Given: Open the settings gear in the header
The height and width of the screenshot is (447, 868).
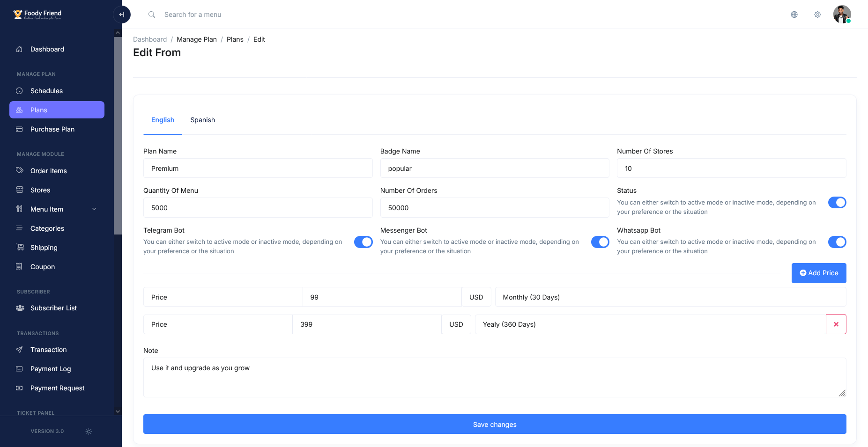Looking at the screenshot, I should coord(817,15).
